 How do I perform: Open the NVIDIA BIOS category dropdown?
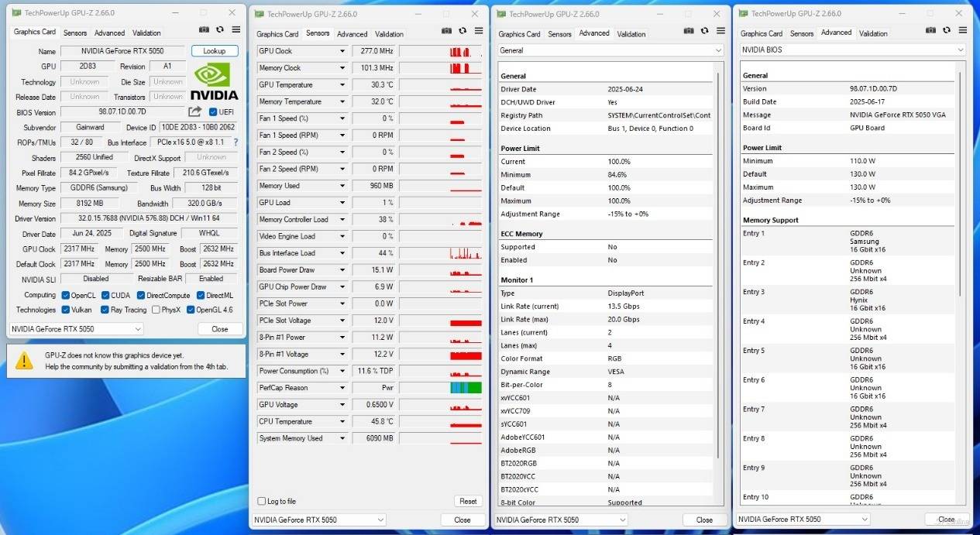point(852,50)
